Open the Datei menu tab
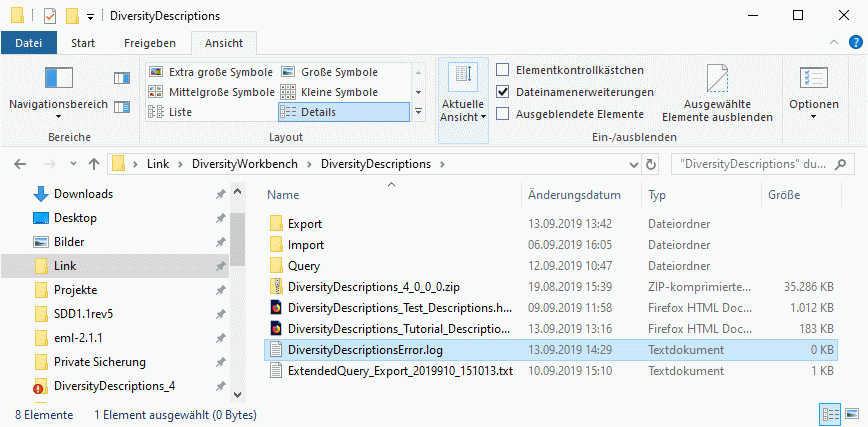Screen dimensions: 868x427 [x=29, y=43]
